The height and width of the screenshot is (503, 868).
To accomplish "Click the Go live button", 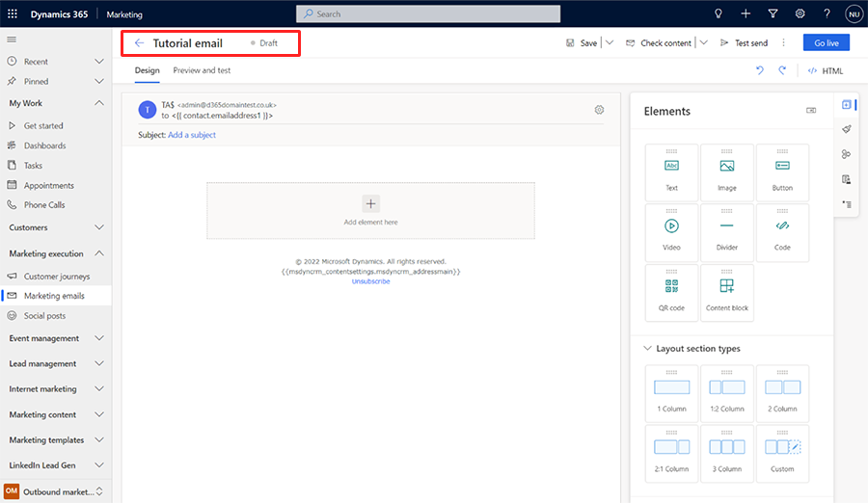I will point(826,42).
